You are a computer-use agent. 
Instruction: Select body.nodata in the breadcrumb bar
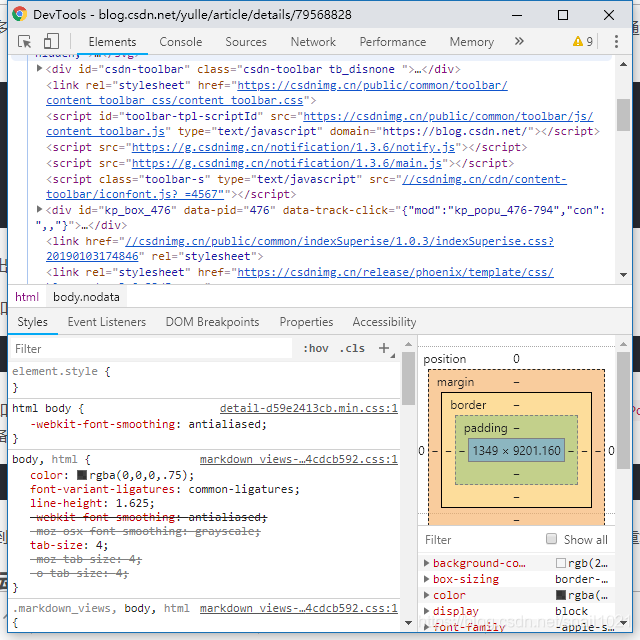[x=86, y=297]
